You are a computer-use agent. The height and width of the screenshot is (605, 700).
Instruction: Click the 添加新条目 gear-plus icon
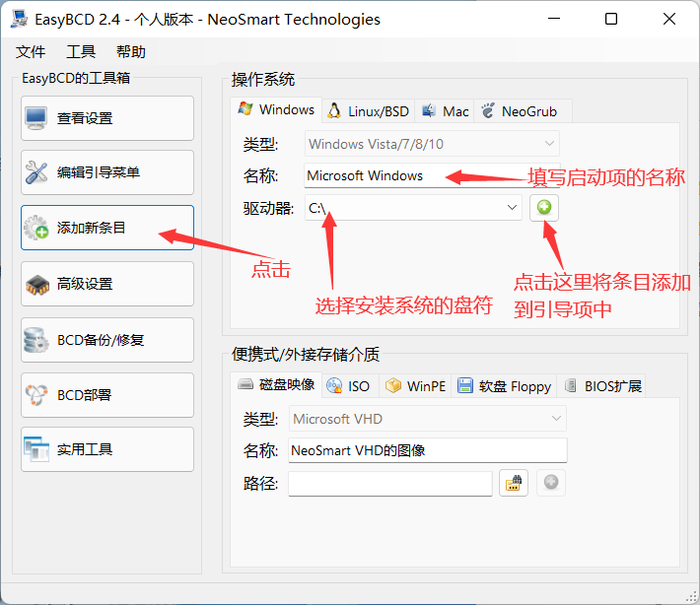pos(36,228)
